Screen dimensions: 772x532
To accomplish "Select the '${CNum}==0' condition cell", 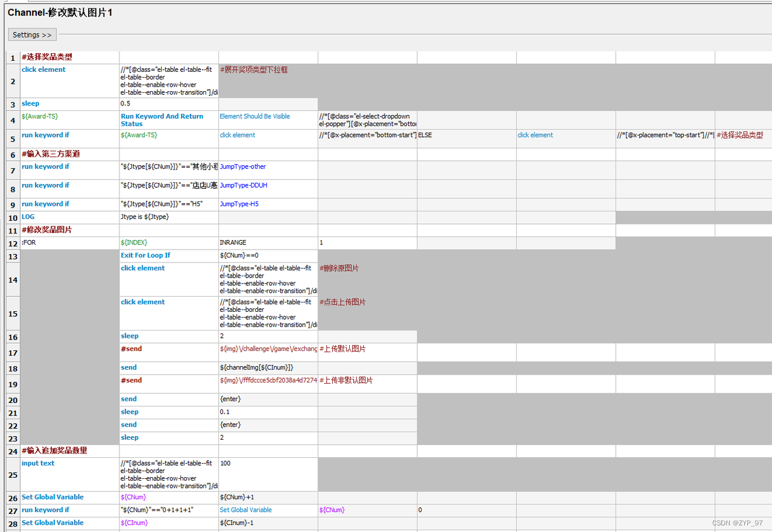I will tap(268, 256).
